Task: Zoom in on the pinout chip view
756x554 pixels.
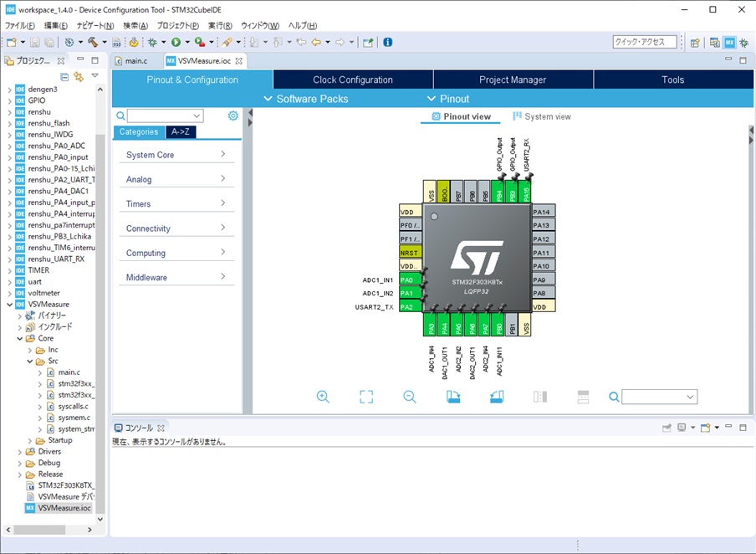Action: [323, 397]
